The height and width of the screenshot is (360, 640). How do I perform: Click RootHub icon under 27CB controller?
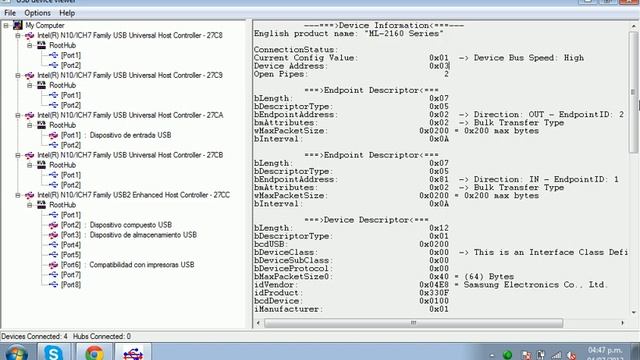[41, 165]
